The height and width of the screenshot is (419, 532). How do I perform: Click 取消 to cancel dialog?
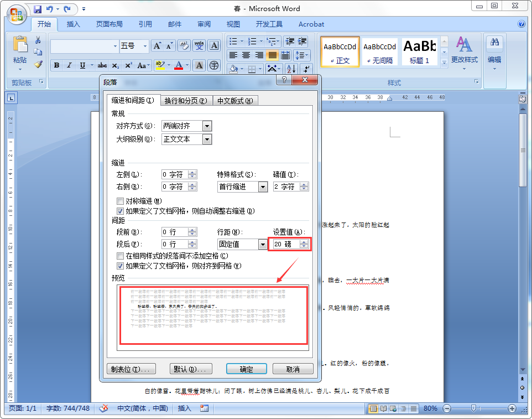(x=293, y=369)
